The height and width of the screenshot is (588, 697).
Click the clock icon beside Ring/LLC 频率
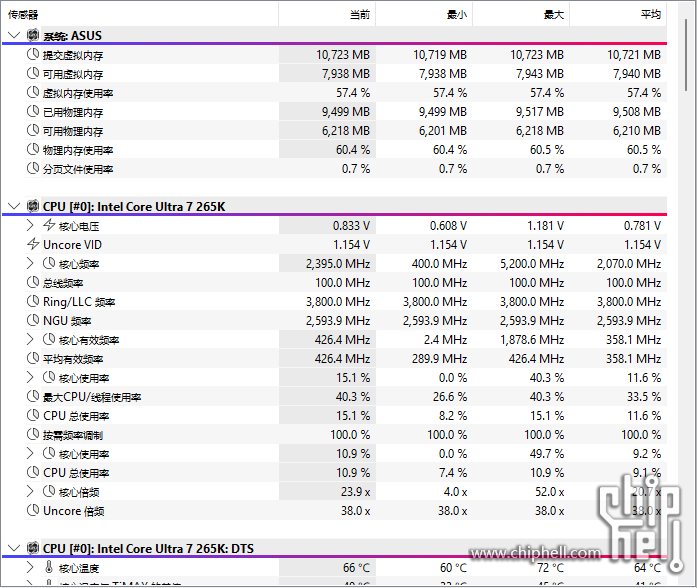pyautogui.click(x=33, y=301)
